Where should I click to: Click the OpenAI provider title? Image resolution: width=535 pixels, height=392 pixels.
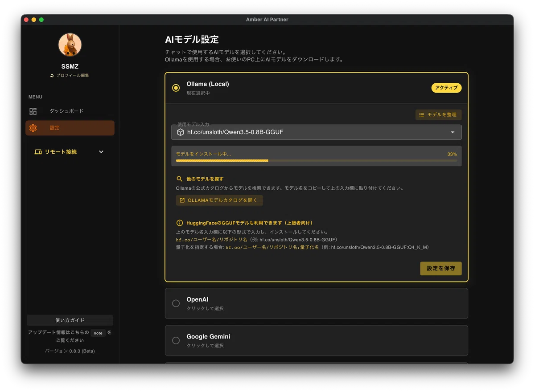coord(198,299)
